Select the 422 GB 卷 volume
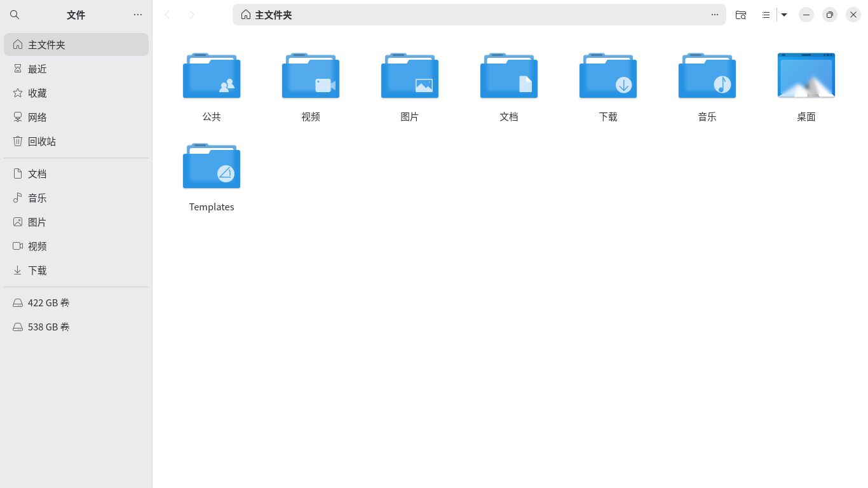This screenshot has width=868, height=488. 49,302
